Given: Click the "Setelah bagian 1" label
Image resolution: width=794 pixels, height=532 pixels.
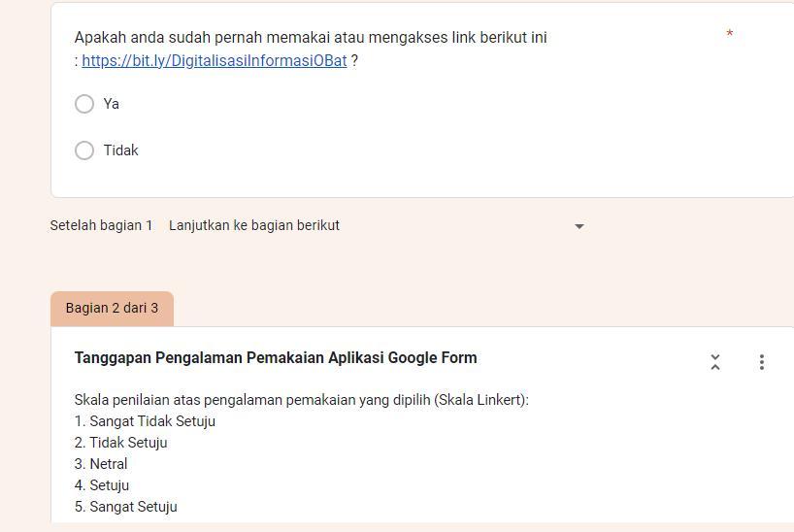Looking at the screenshot, I should tap(101, 225).
